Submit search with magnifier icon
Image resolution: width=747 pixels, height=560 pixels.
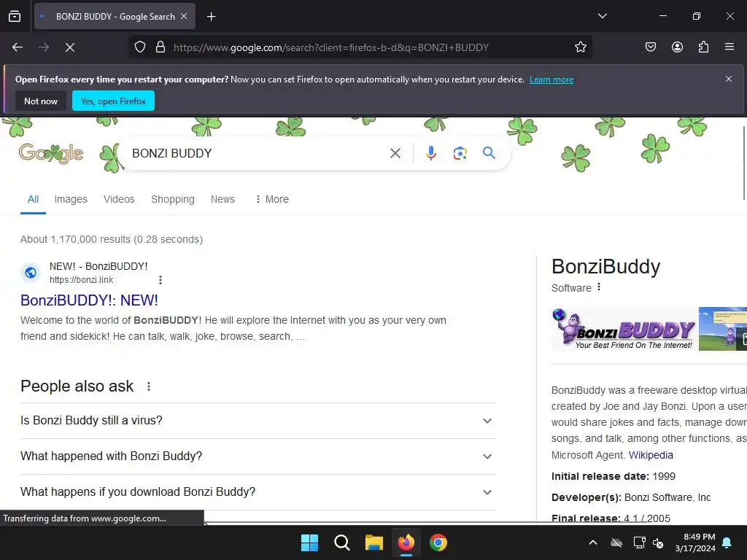(x=489, y=153)
